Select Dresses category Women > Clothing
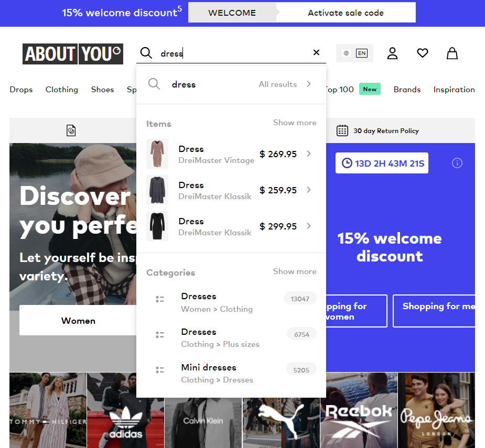Screen dimensions: 485x448 coord(231,302)
